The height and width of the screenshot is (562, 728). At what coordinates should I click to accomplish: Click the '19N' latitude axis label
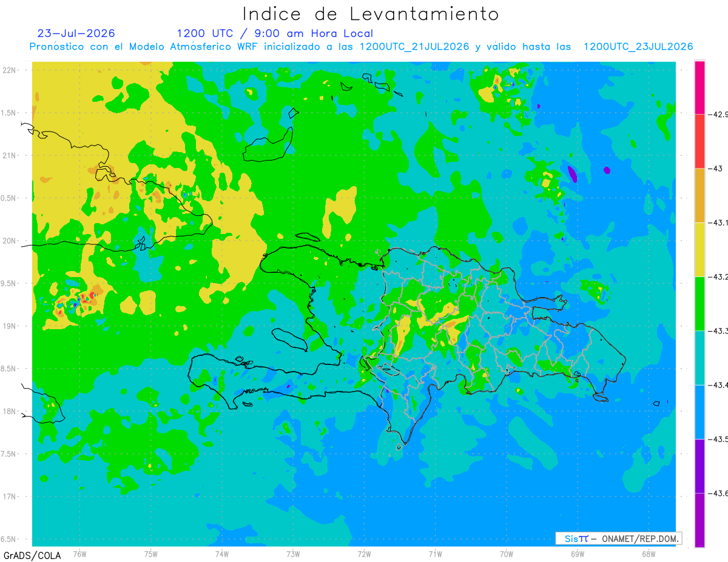10,326
